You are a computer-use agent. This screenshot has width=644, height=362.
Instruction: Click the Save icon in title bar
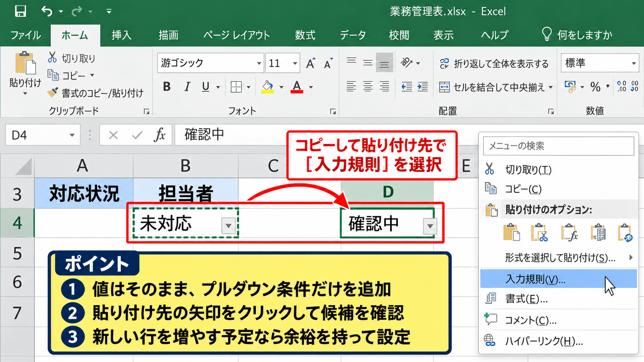point(20,11)
